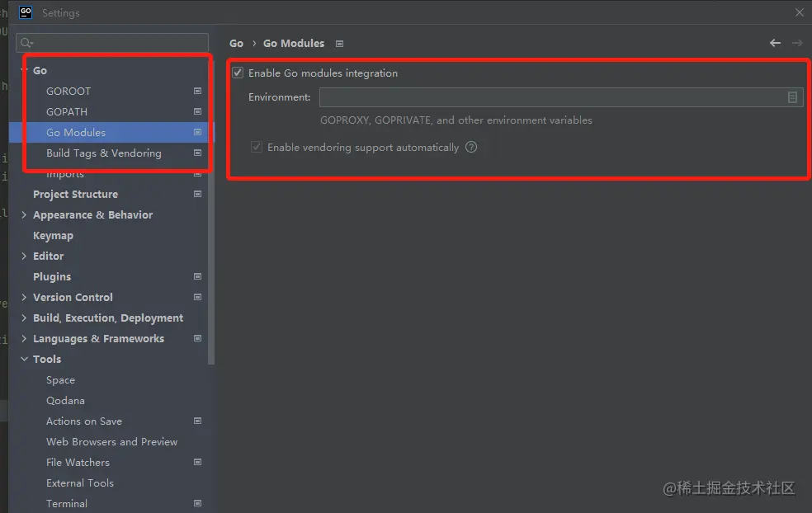The height and width of the screenshot is (513, 812).
Task: Click the project-level icon beside Go Modules row
Action: (197, 133)
